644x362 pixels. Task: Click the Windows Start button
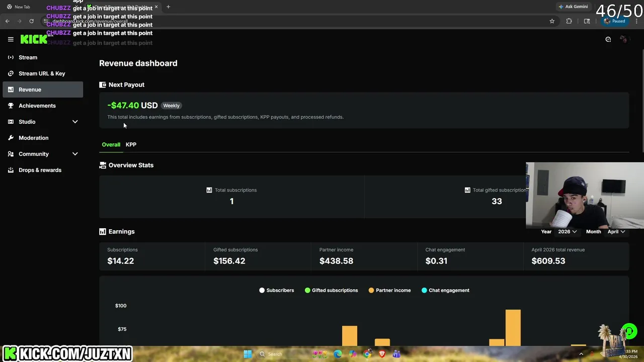pyautogui.click(x=248, y=354)
